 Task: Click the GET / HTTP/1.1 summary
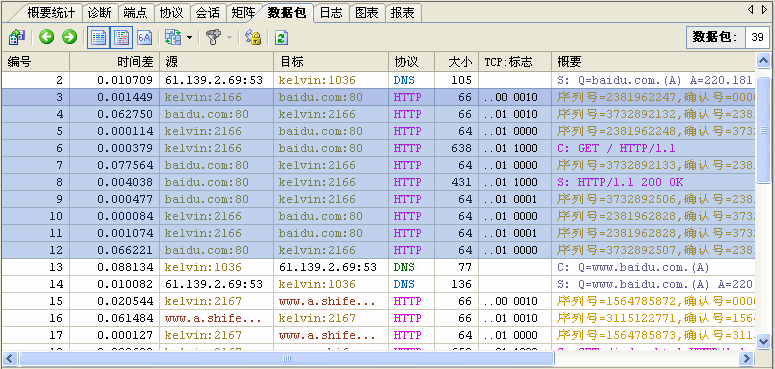pos(616,148)
